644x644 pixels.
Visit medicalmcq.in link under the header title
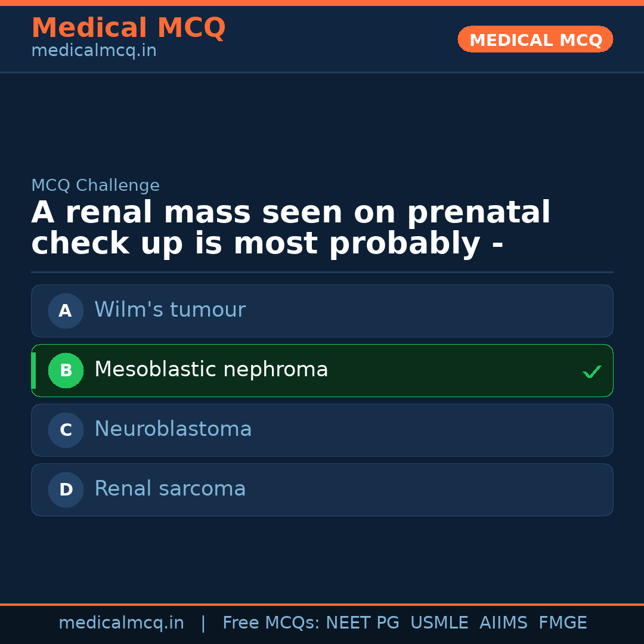pos(94,51)
